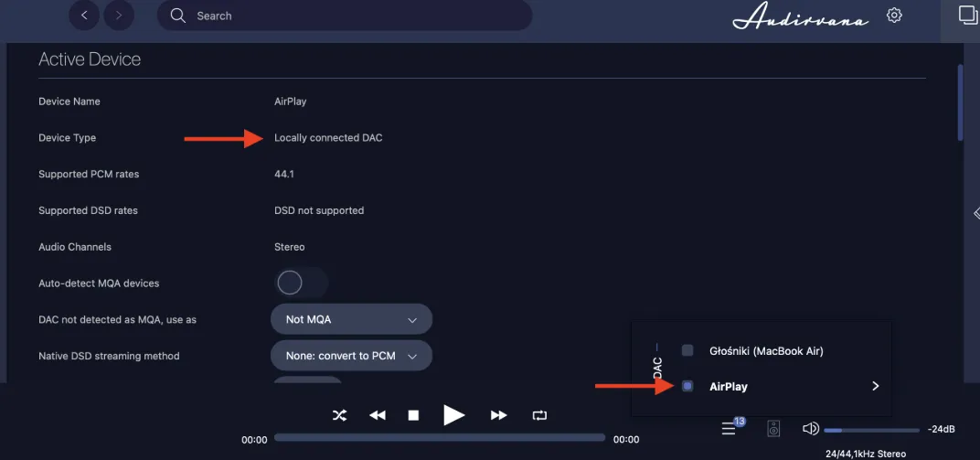This screenshot has width=980, height=460.
Task: Seek in the playback progress bar
Action: pyautogui.click(x=440, y=437)
